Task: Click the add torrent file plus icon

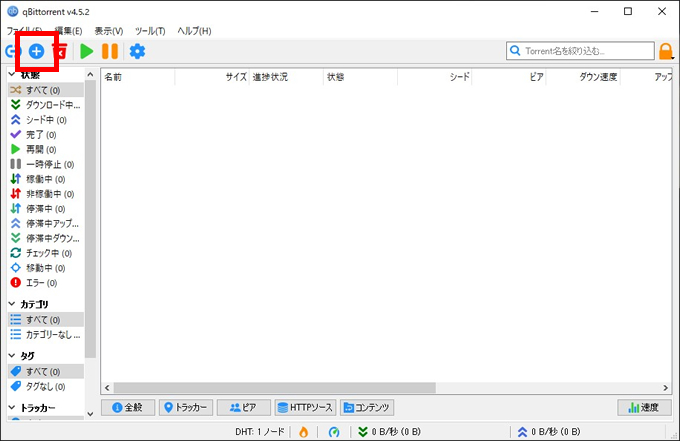Action: [36, 51]
